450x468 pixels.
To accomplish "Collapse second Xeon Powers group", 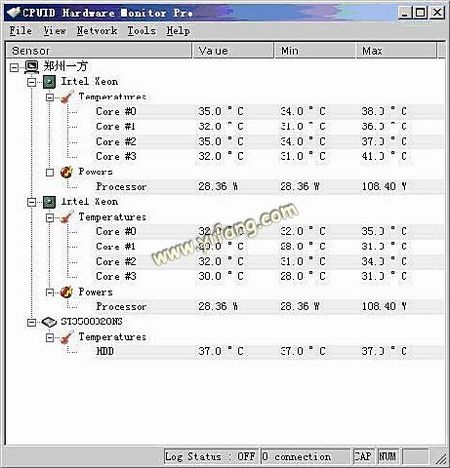I will tap(50, 292).
